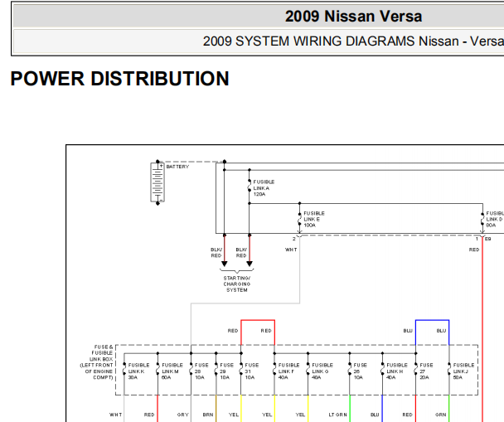Click the 'WHT' wire label under FUSIBLE LINK K

[x=116, y=415]
